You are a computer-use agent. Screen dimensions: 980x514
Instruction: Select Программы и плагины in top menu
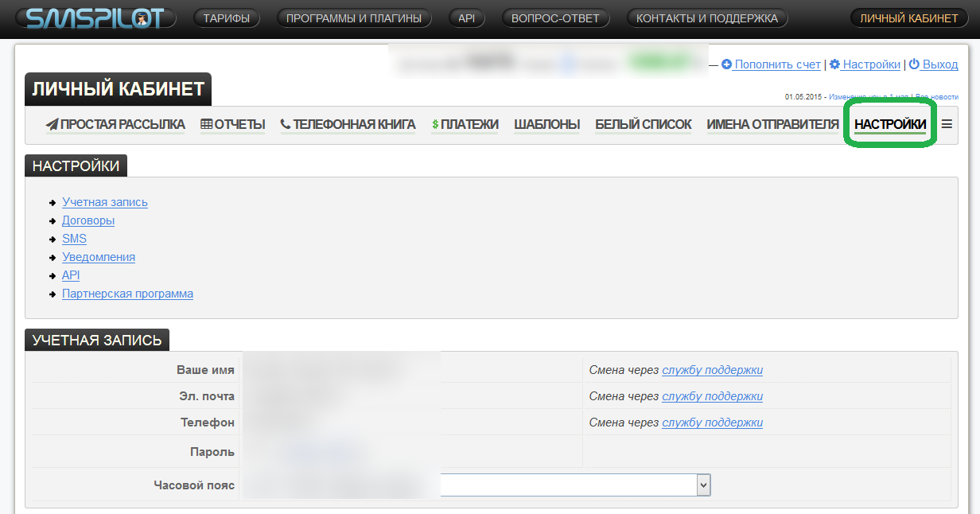(354, 18)
